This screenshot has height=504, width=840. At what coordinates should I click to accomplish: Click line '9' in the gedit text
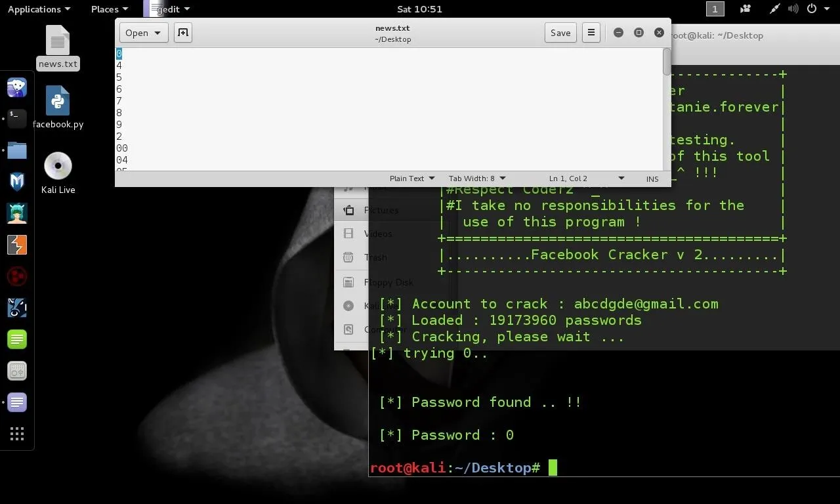(x=119, y=125)
